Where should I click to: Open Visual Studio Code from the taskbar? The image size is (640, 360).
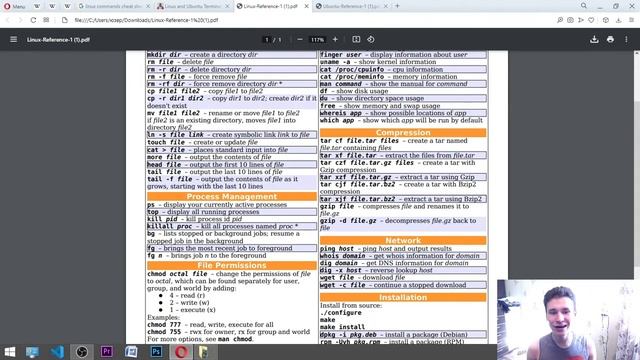[57, 352]
